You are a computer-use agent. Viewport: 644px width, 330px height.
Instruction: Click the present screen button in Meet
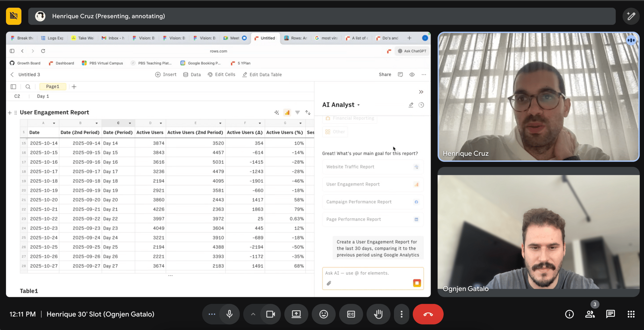click(296, 314)
